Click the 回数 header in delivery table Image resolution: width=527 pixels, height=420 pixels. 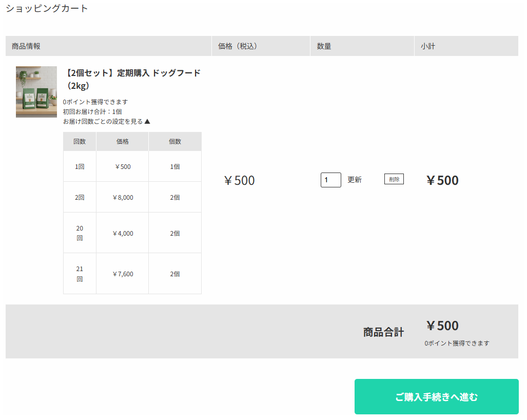click(80, 142)
